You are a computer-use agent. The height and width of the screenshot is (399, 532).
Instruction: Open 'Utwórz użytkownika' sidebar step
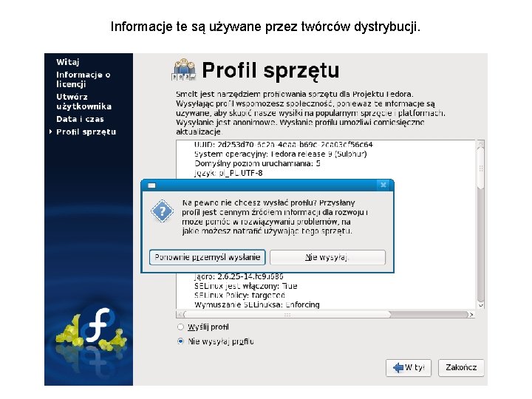[x=83, y=101]
